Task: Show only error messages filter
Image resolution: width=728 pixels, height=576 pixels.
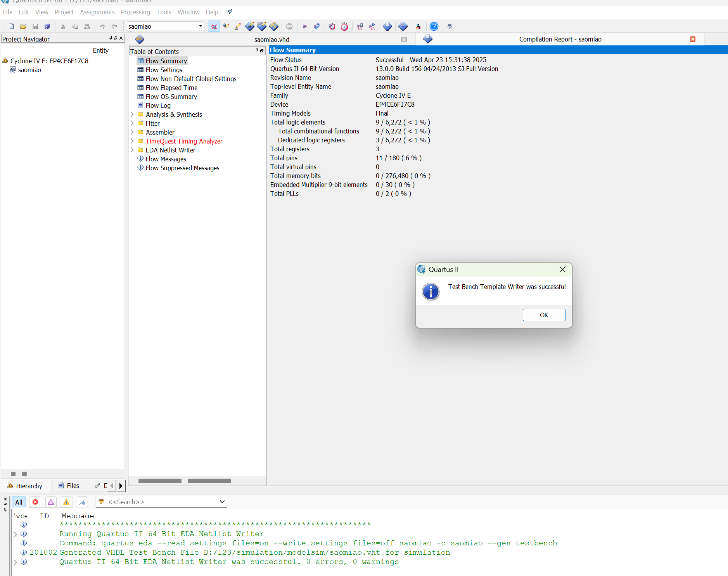Action: pyautogui.click(x=35, y=502)
